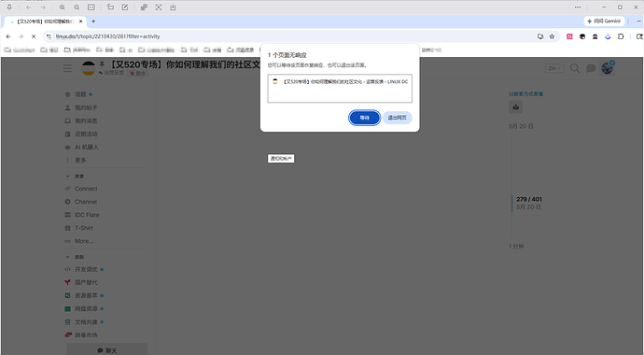Click the 279 / 401 timeline position marker
Image resolution: width=644 pixels, height=355 pixels.
coord(529,199)
